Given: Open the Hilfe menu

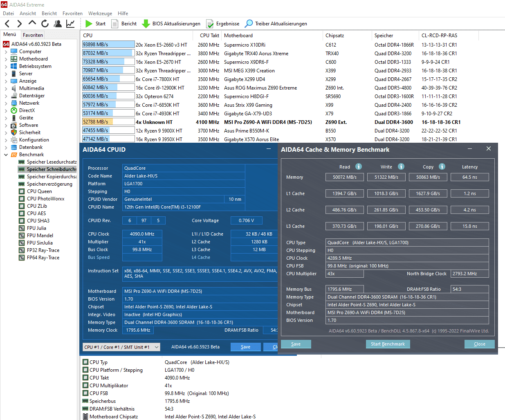Looking at the screenshot, I should point(123,13).
